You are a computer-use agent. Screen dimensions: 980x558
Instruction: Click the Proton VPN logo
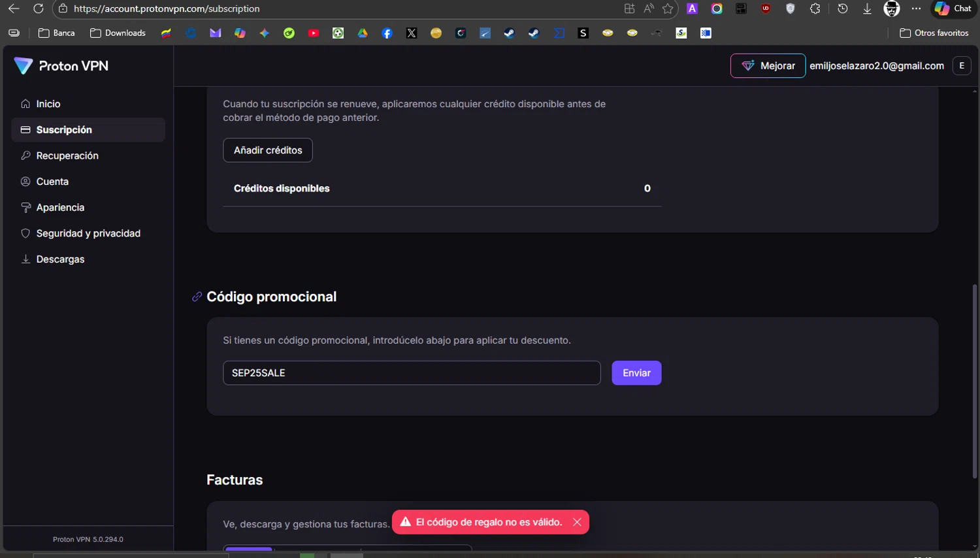61,66
